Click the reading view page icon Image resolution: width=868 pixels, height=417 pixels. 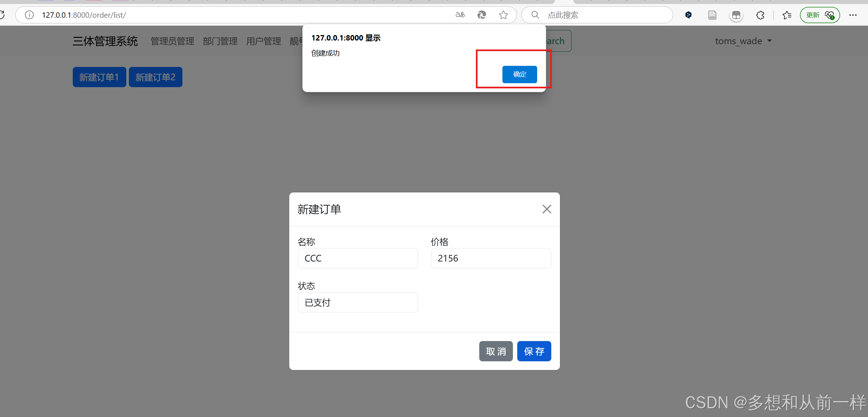[712, 15]
